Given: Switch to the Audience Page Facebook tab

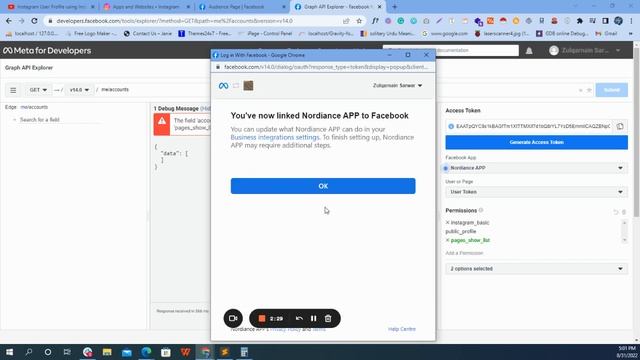Looking at the screenshot, I should pyautogui.click(x=242, y=7).
